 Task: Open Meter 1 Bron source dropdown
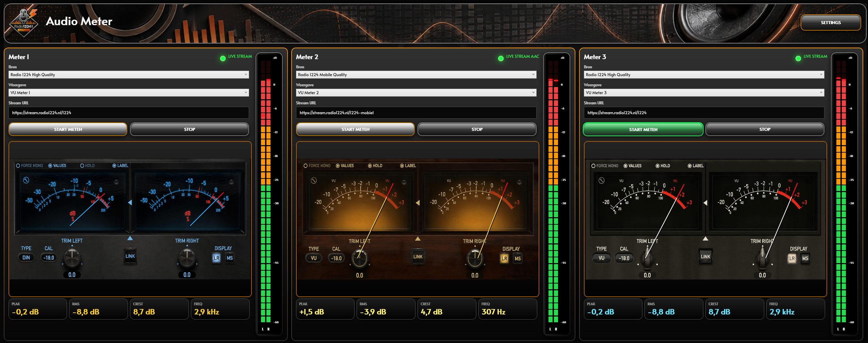pos(129,74)
